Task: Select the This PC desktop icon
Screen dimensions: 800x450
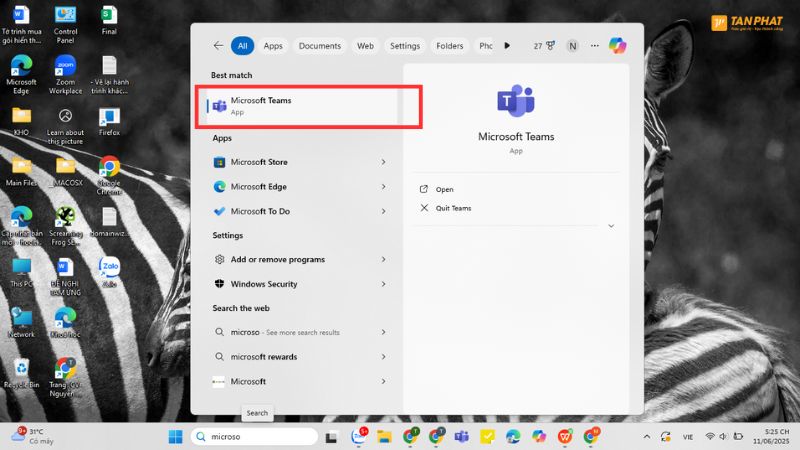Action: pos(21,273)
